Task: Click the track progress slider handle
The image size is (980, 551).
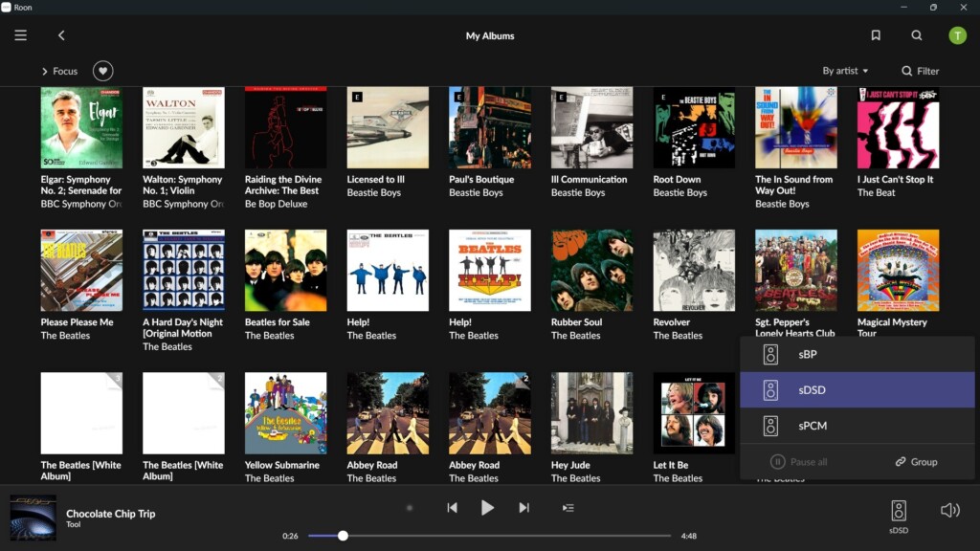Action: 343,536
